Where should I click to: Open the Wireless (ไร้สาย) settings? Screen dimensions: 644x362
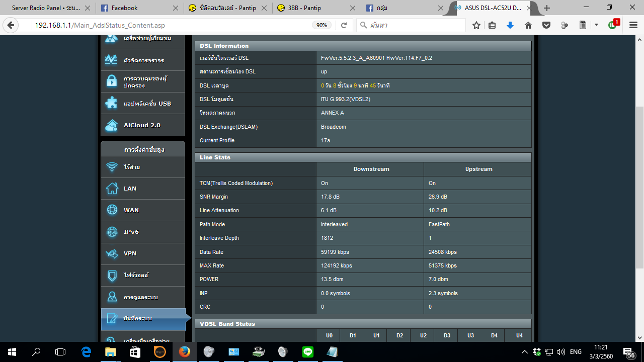[143, 167]
